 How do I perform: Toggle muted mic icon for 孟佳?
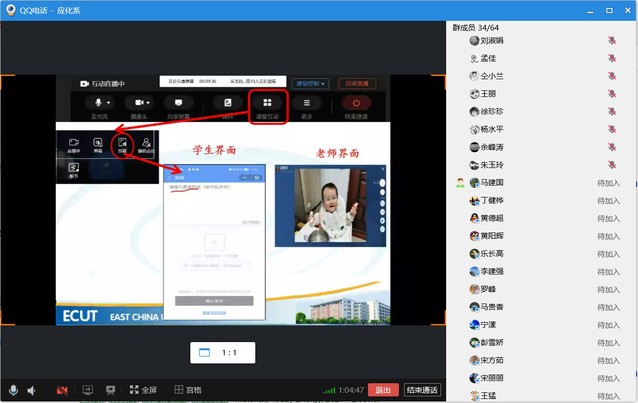click(x=611, y=59)
